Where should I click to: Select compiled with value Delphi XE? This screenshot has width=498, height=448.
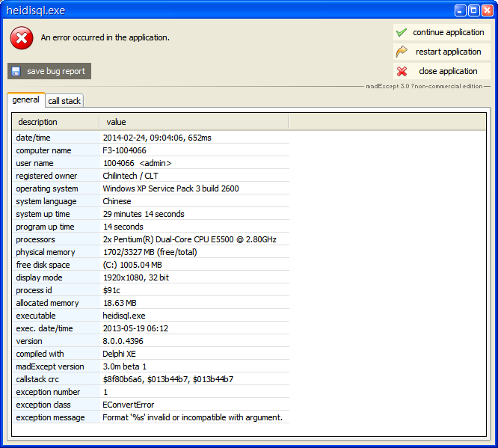coord(119,354)
